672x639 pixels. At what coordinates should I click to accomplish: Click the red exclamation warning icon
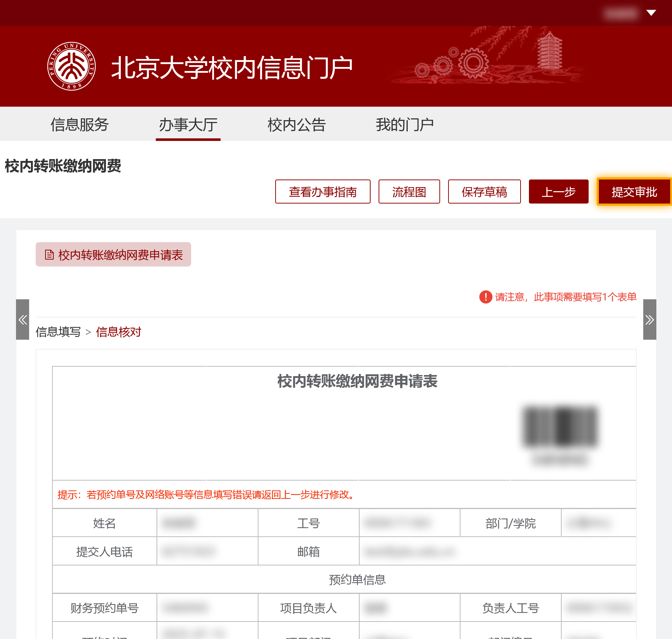click(x=486, y=297)
